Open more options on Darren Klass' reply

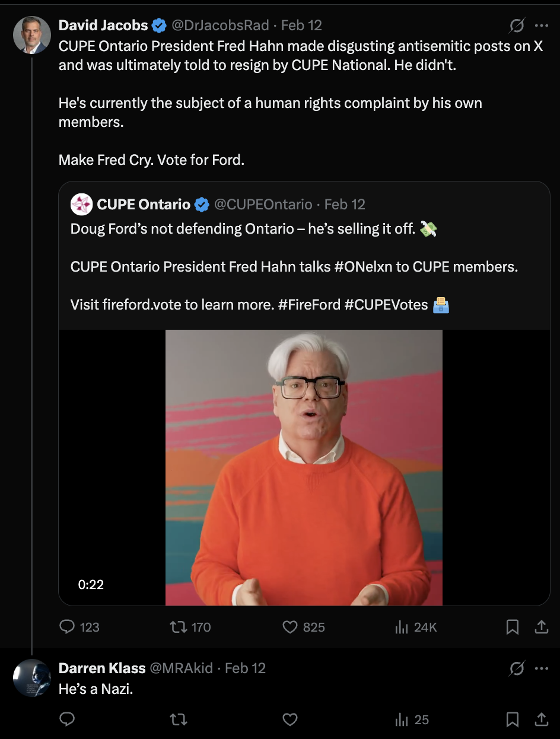tap(541, 668)
